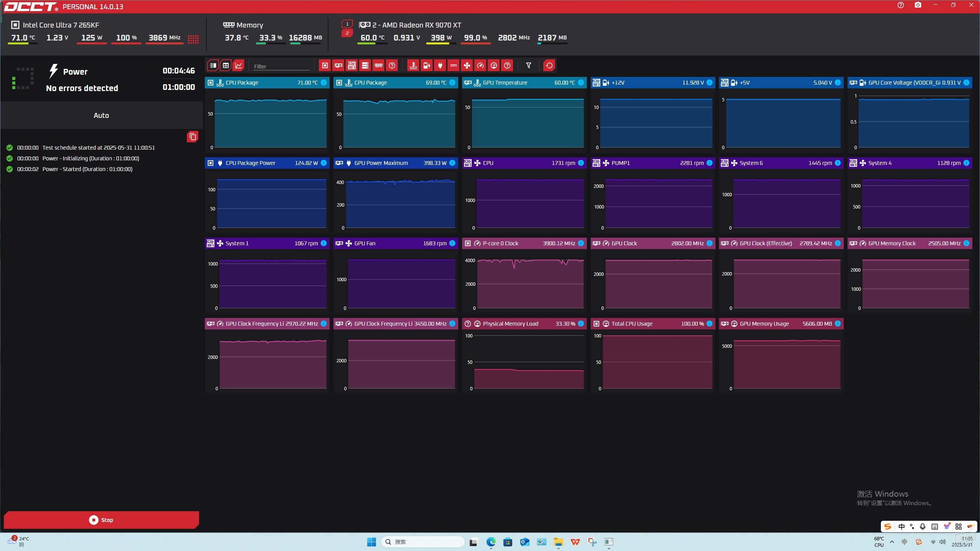Open info for GPU Temperature graph
Viewport: 980px width, 551px height.
click(x=581, y=83)
